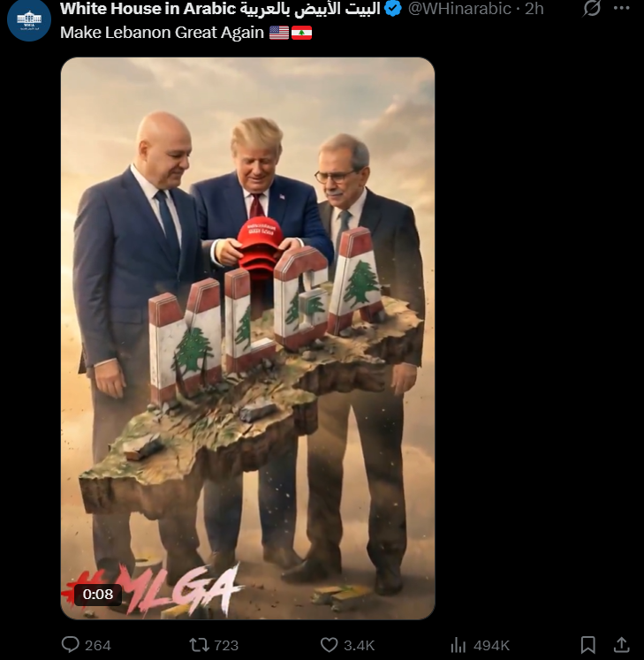
Task: Click the blue verified checkmark badge
Action: click(393, 9)
